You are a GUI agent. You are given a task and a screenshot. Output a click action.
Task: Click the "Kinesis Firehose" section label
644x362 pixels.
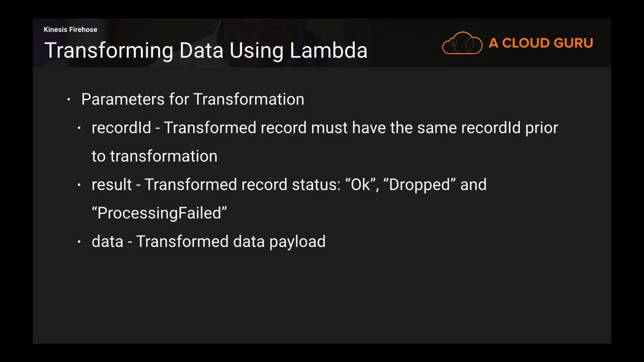tap(70, 30)
